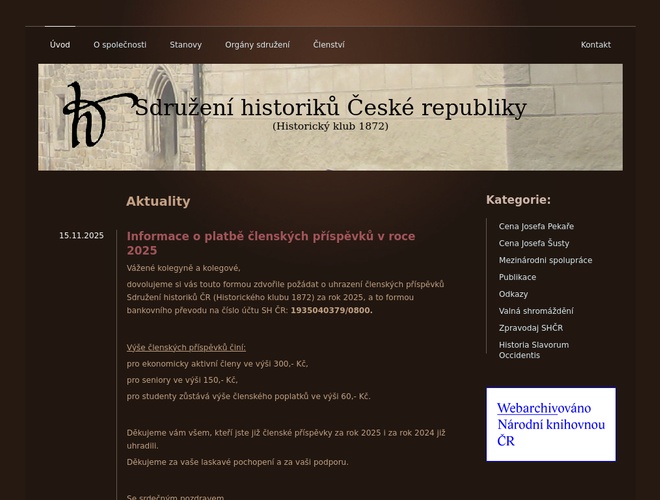Open the Stanovy menu item
This screenshot has width=660, height=500.
point(185,45)
